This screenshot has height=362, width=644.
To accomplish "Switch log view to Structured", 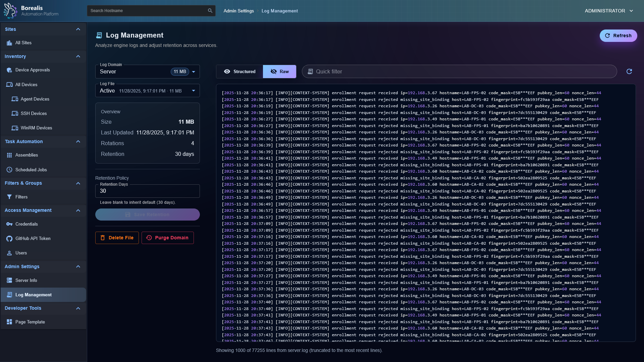I will pyautogui.click(x=240, y=72).
